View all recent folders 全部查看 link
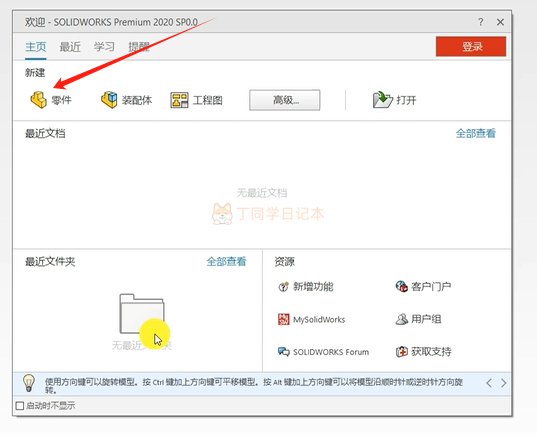The width and height of the screenshot is (537, 435). pos(226,261)
